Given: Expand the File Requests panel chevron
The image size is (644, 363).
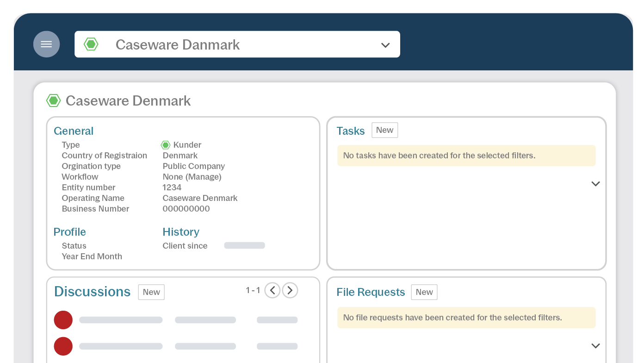Looking at the screenshot, I should tap(595, 346).
